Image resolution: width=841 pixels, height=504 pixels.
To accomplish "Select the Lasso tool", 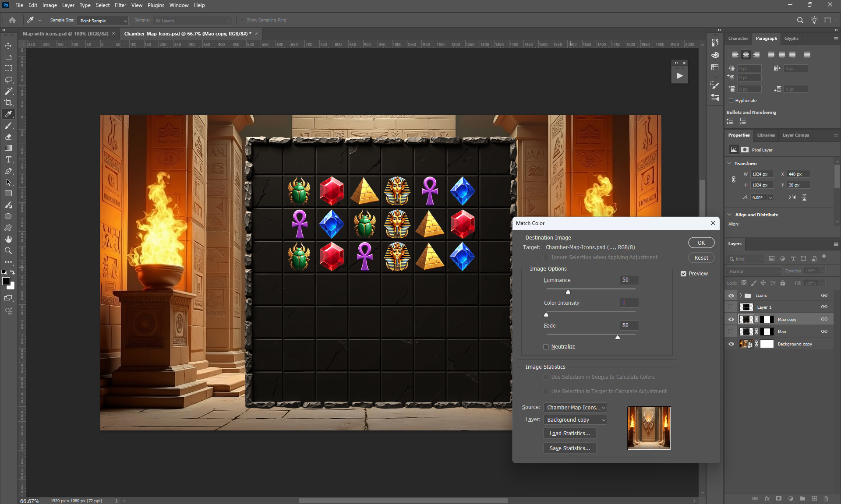I will click(8, 80).
